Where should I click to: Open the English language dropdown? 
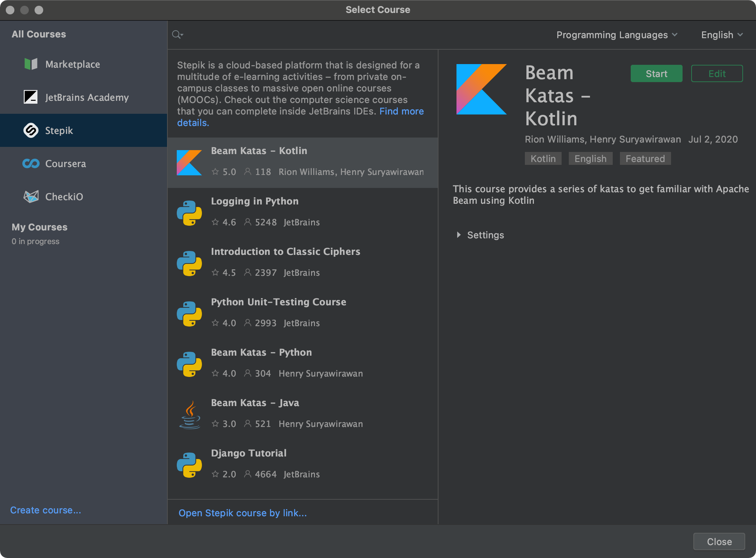(721, 34)
